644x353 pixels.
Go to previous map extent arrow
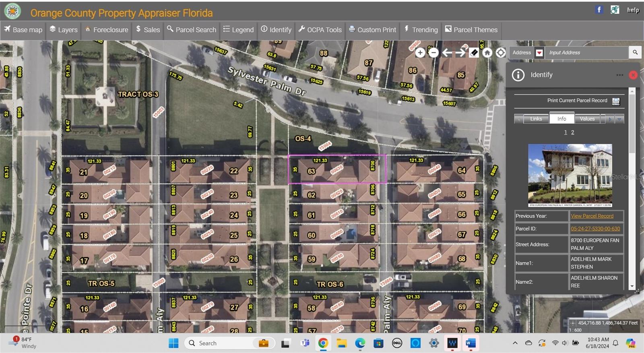[x=447, y=53]
